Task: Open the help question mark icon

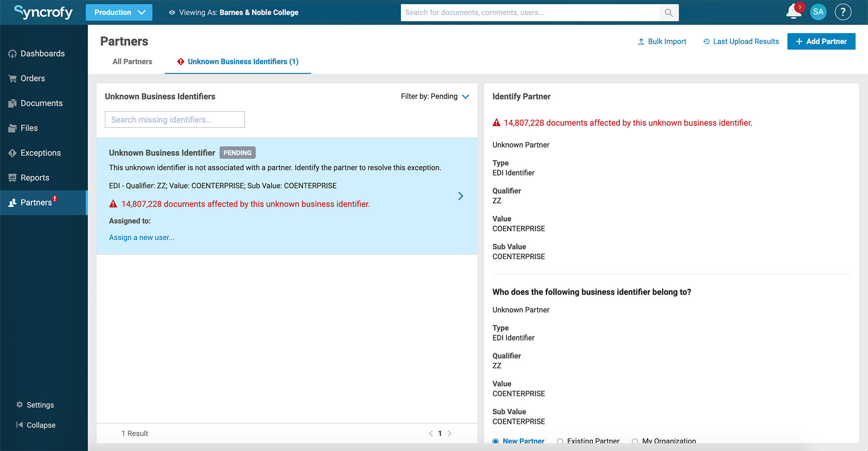Action: pos(843,12)
